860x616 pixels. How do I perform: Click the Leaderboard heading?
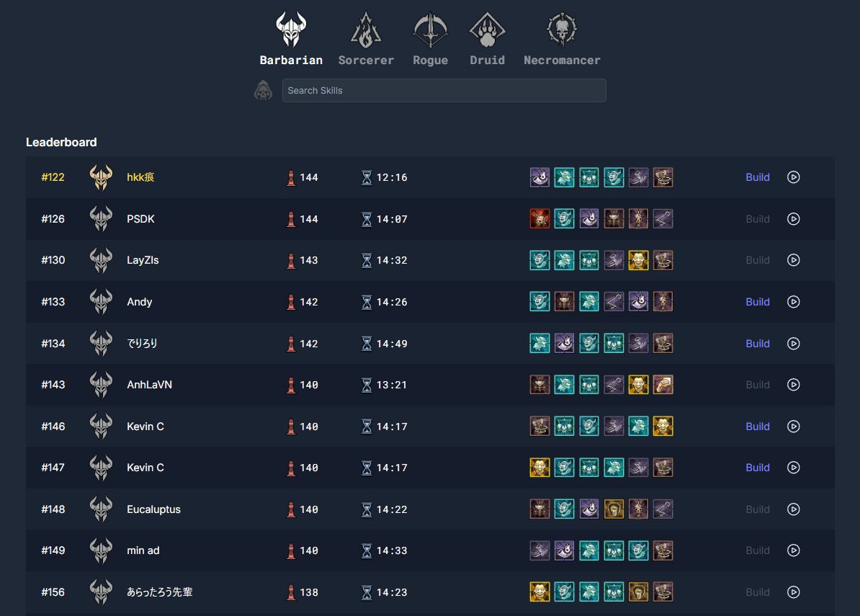(x=61, y=142)
